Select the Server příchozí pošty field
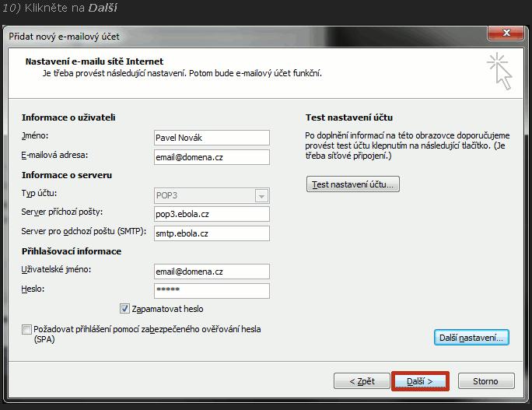The height and width of the screenshot is (410, 532). tap(212, 214)
